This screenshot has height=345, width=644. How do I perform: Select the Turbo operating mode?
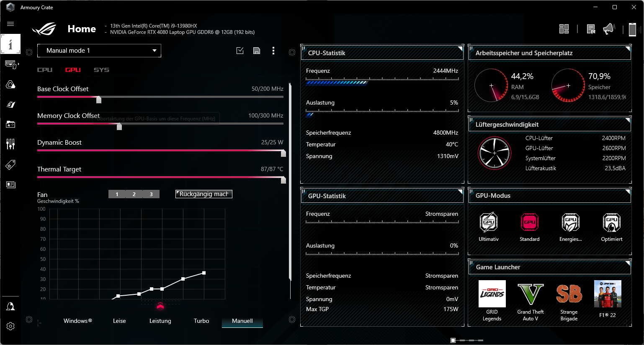(201, 321)
